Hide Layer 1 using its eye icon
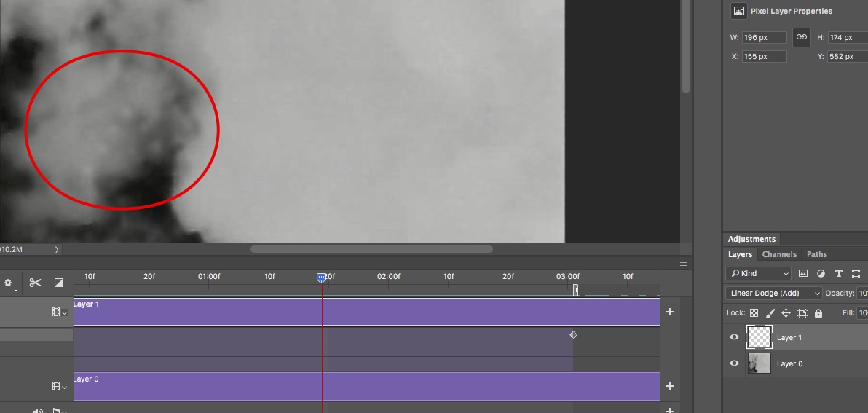This screenshot has width=868, height=413. (734, 337)
